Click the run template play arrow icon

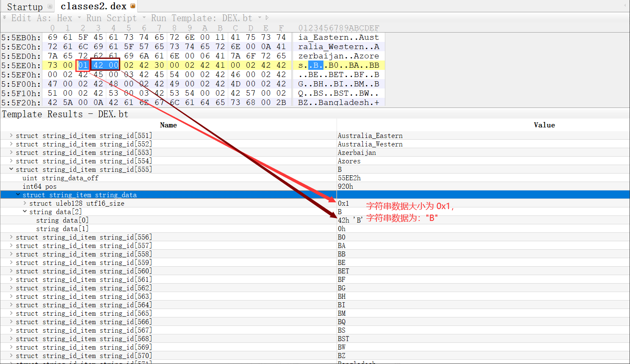click(267, 18)
